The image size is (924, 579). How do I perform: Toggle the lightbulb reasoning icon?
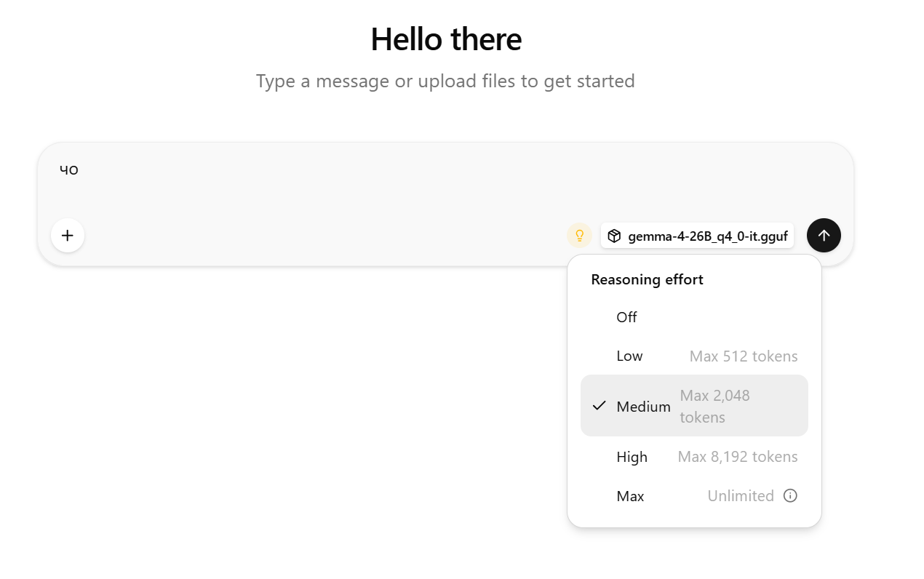pos(580,236)
